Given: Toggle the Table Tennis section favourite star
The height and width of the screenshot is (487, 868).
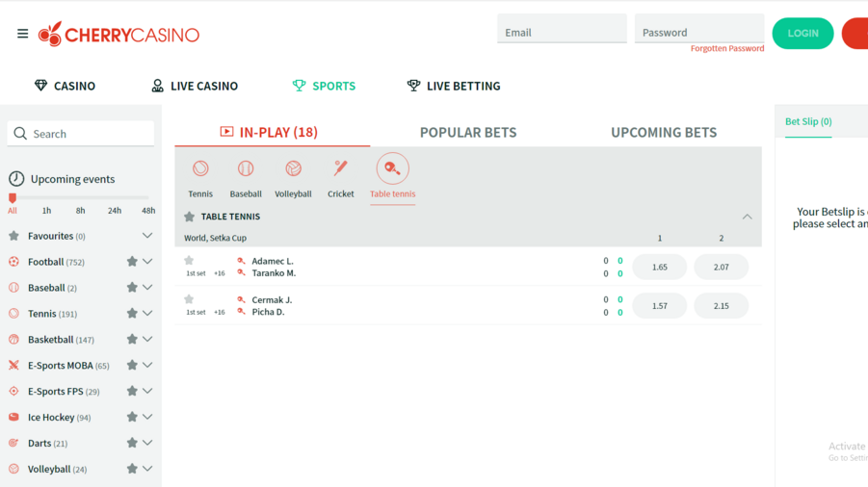Looking at the screenshot, I should (x=189, y=217).
